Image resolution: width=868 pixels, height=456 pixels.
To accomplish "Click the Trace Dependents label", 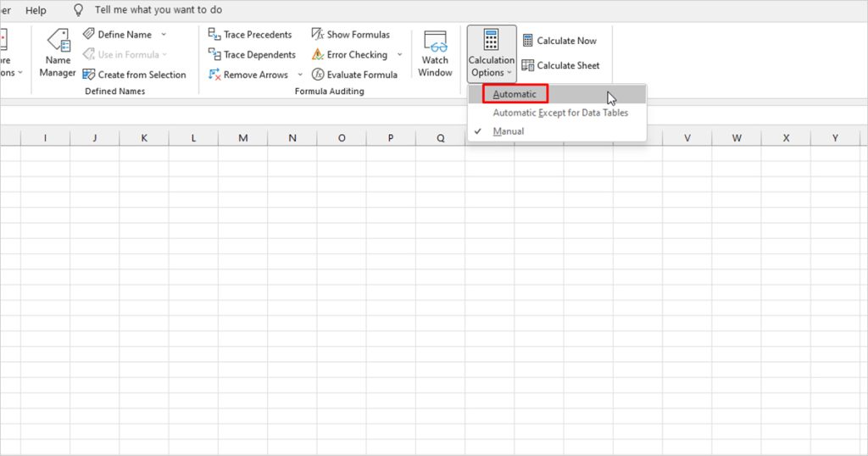I will click(259, 55).
